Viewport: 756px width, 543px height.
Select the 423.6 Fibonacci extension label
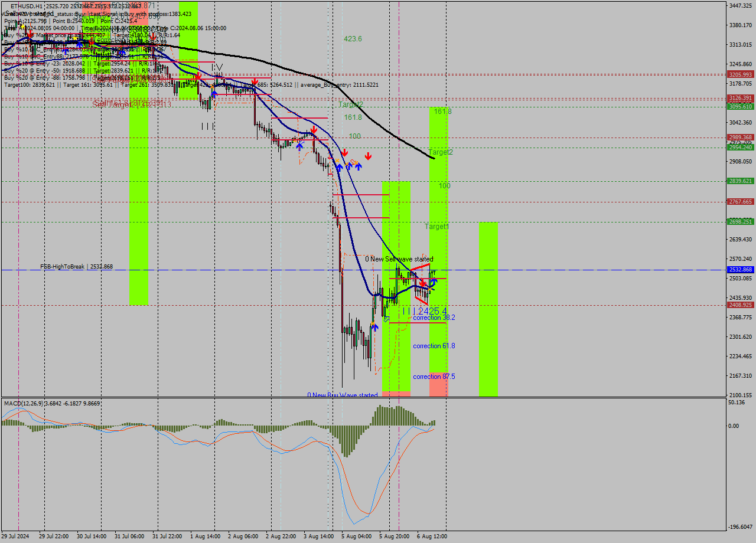coord(352,38)
